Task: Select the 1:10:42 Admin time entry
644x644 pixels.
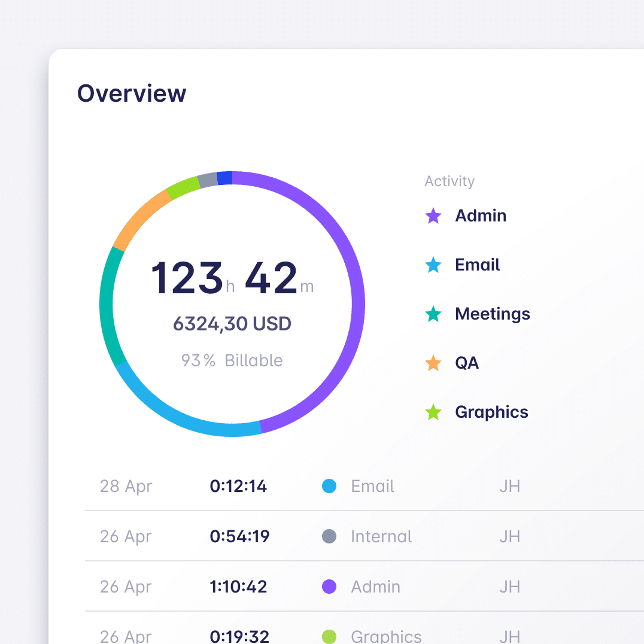Action: pos(238,587)
